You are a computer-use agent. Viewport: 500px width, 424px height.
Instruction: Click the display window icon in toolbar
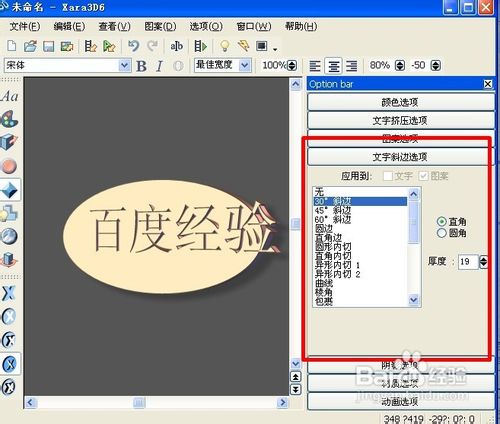click(262, 46)
